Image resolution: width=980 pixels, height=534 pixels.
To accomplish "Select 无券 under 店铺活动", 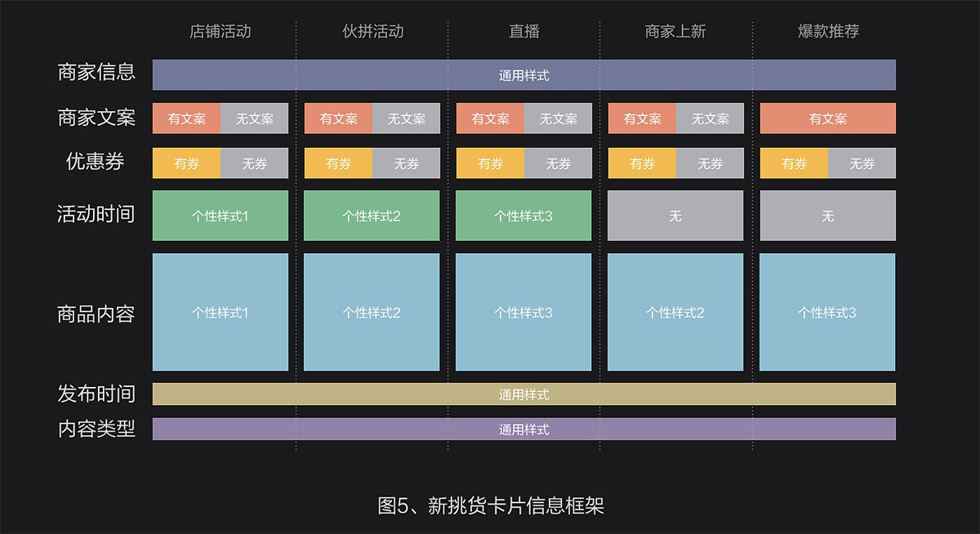I will coord(255,163).
